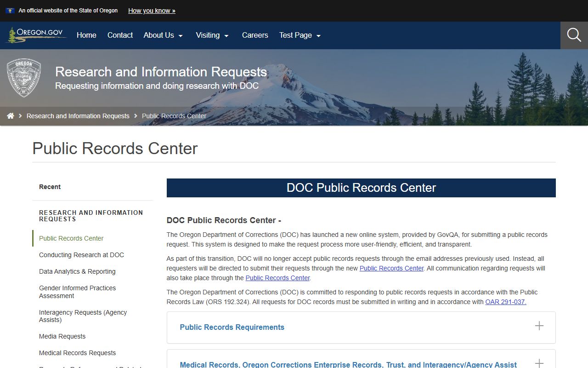Open Medical Records Requests sidebar link
588x368 pixels.
77,353
